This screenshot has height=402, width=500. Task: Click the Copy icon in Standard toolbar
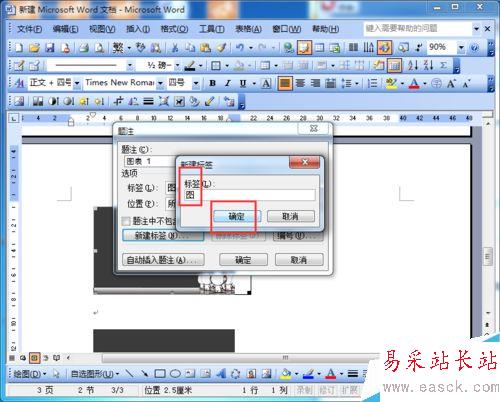coord(190,48)
